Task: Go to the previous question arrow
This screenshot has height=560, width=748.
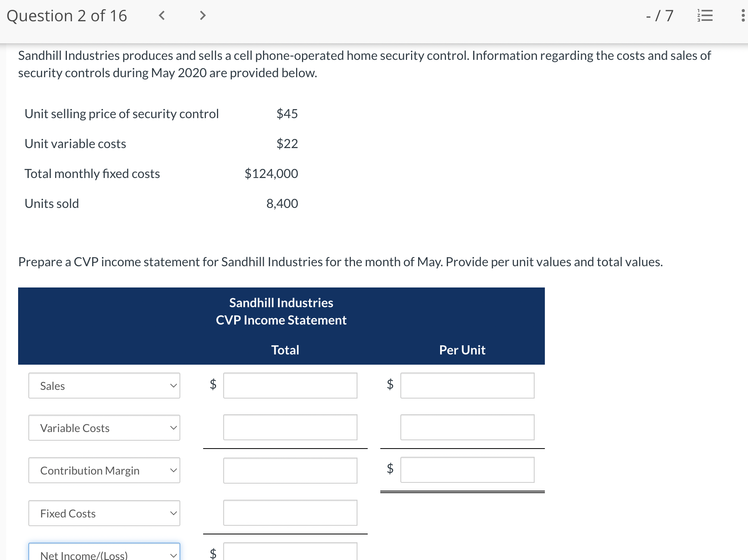Action: click(161, 15)
